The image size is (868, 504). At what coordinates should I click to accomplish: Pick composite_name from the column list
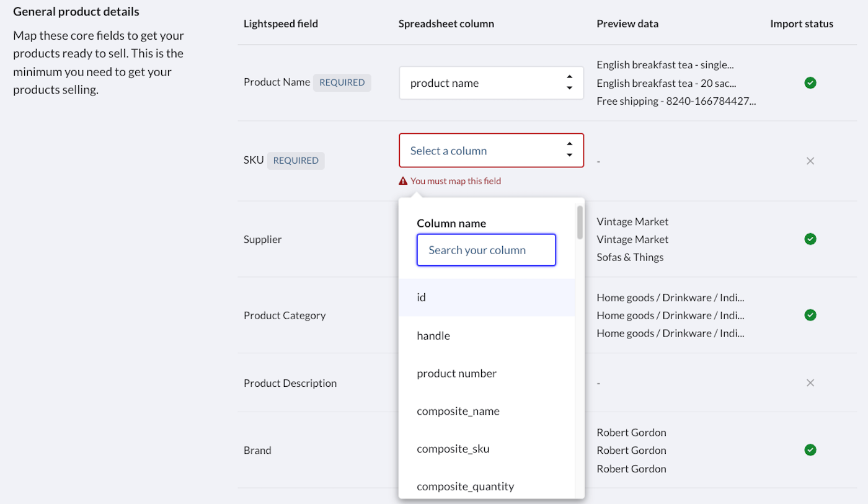(x=486, y=412)
